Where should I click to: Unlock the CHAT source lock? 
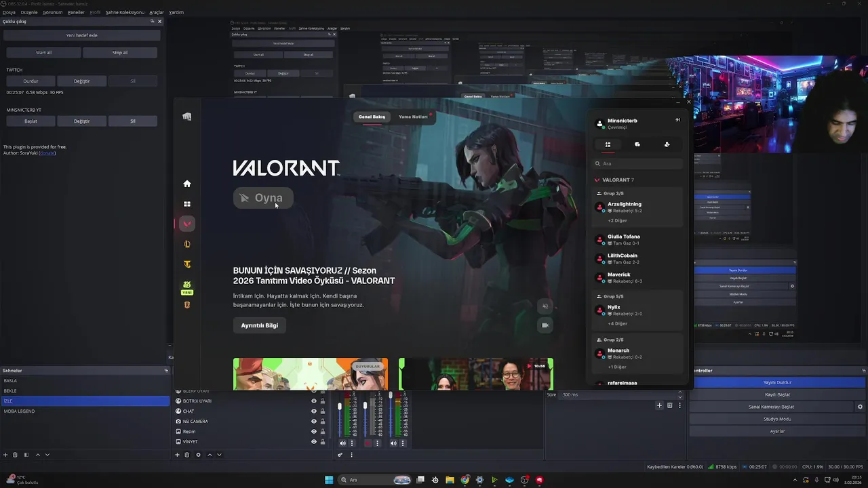pyautogui.click(x=323, y=411)
